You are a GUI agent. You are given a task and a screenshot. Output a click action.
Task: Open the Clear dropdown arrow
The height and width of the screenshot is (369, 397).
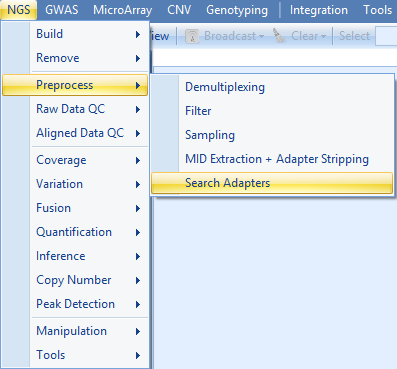pos(323,36)
